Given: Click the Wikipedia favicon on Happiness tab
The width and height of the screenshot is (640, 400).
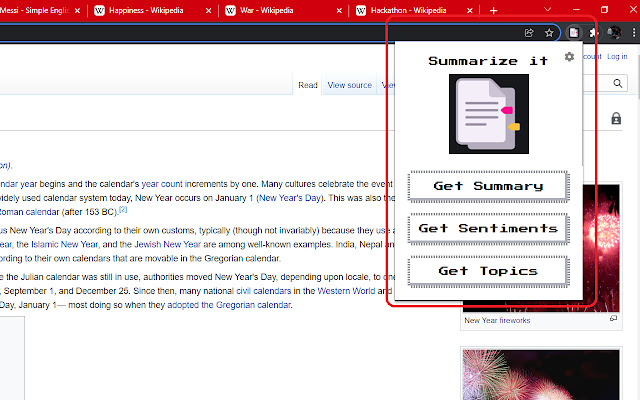Looking at the screenshot, I should [x=99, y=11].
